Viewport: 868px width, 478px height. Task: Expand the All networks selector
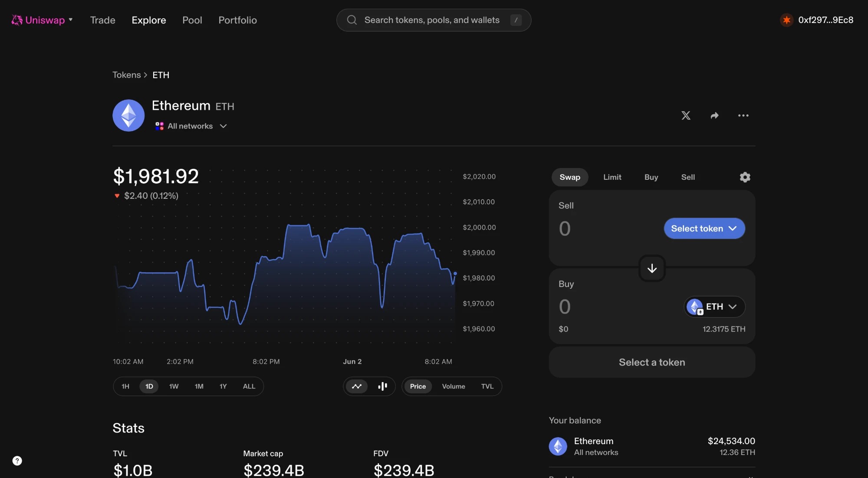pos(191,126)
